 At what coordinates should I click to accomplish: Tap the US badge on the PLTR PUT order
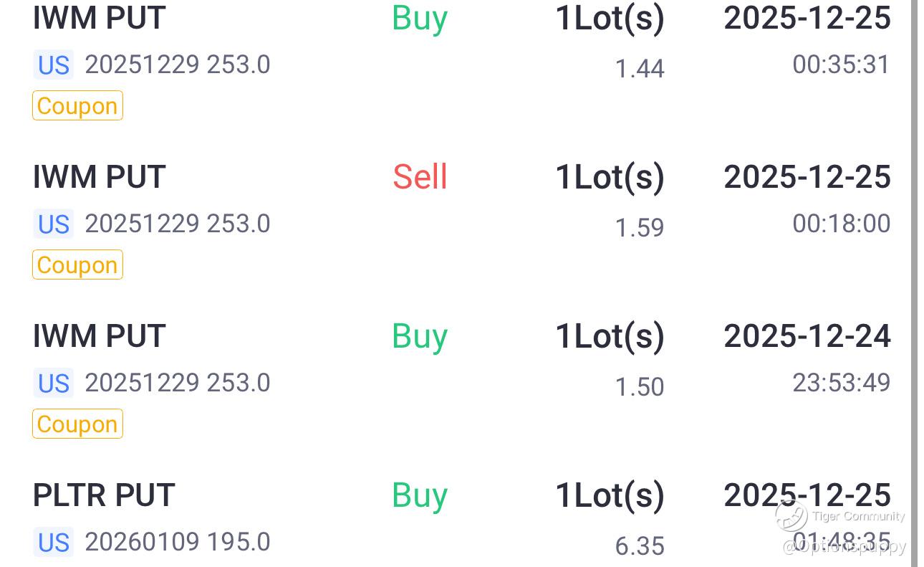(53, 543)
